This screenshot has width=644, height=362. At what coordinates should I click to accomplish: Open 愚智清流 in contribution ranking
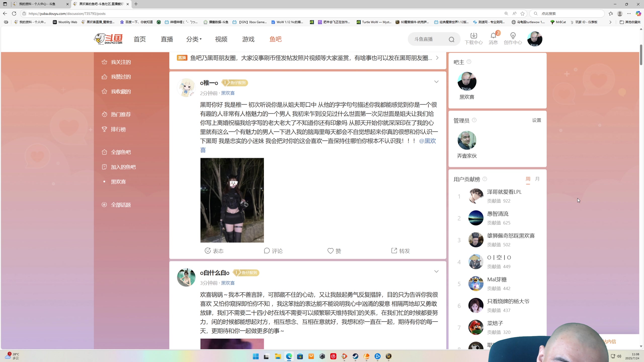click(x=498, y=214)
